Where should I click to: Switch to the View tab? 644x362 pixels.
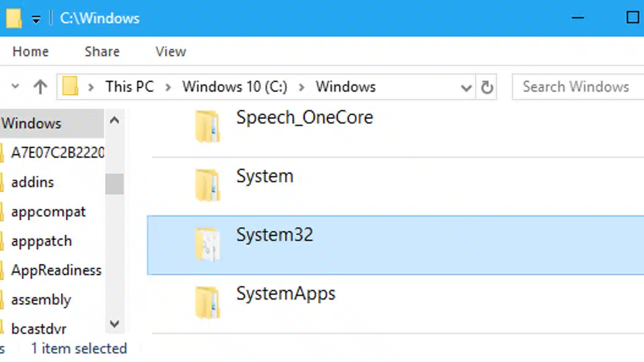click(170, 51)
